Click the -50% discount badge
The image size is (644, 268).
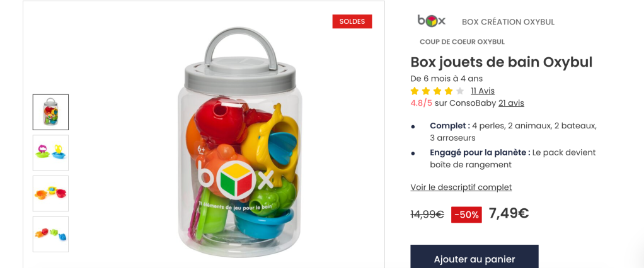coord(466,215)
